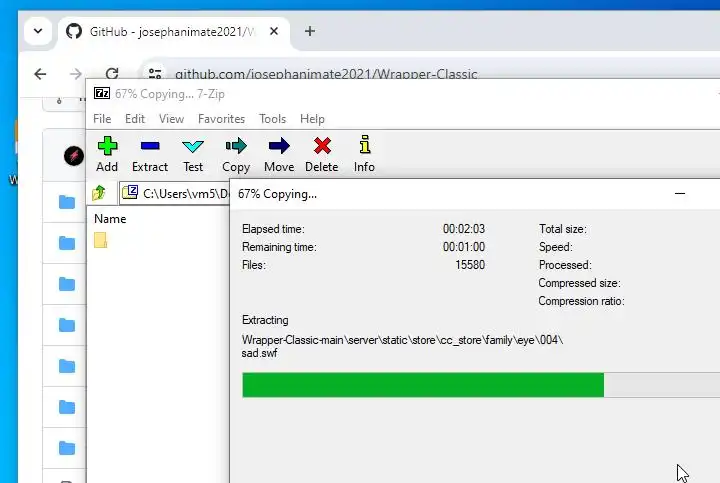Select the yellow folder item under Name
This screenshot has width=720, height=483.
[x=101, y=240]
